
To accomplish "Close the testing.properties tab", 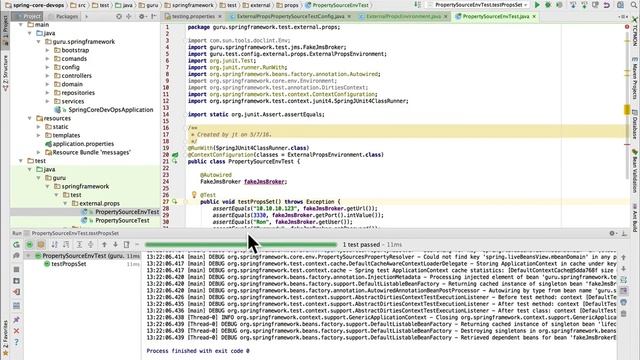I will pos(220,16).
